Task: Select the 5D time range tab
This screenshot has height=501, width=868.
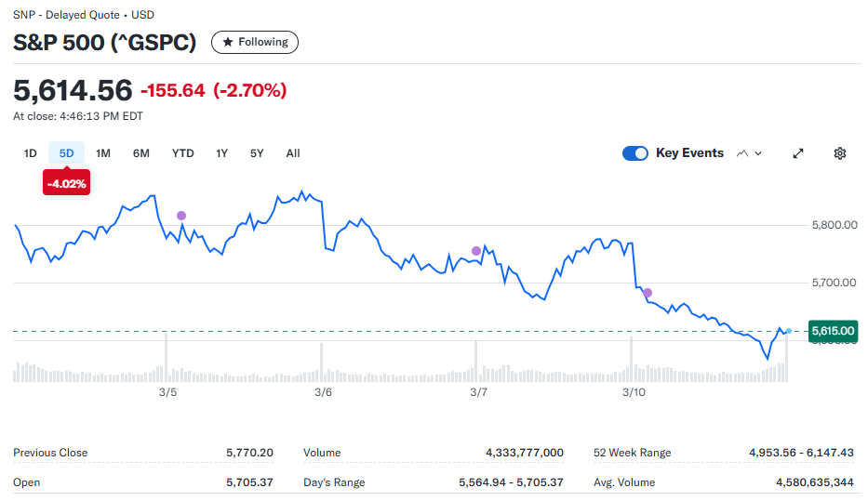Action: tap(66, 153)
